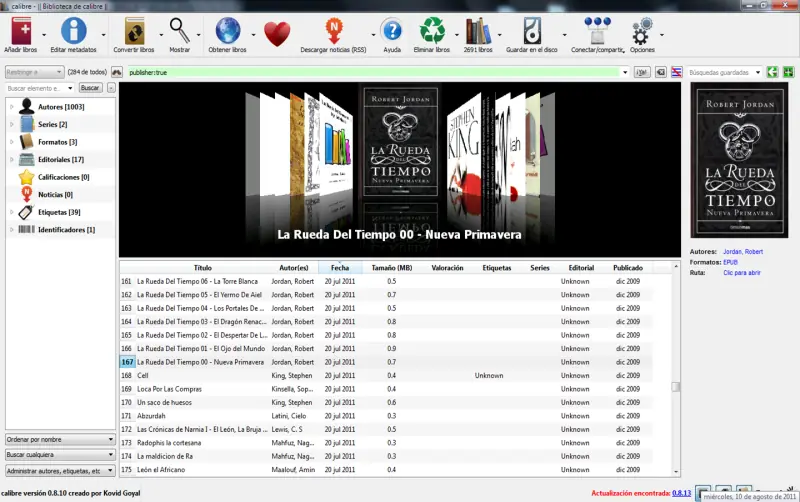The width and height of the screenshot is (800, 502).
Task: Open the 0.8.13 update link
Action: 681,493
